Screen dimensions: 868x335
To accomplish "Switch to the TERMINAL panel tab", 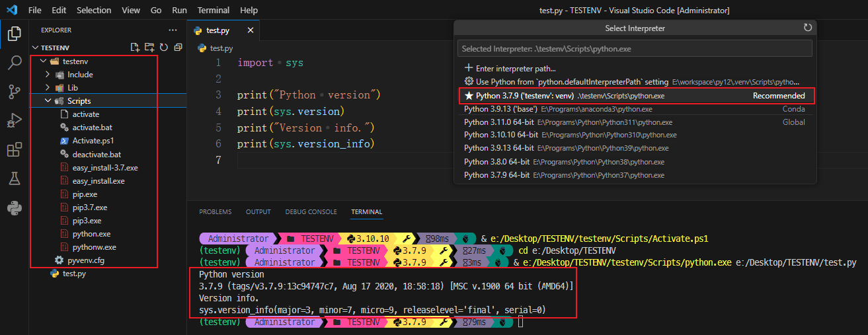I will [367, 212].
